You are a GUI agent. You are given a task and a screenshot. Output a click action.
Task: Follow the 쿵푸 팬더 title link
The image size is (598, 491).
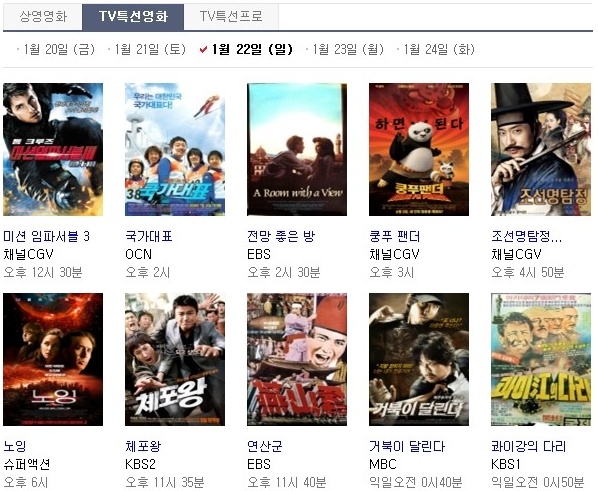395,236
